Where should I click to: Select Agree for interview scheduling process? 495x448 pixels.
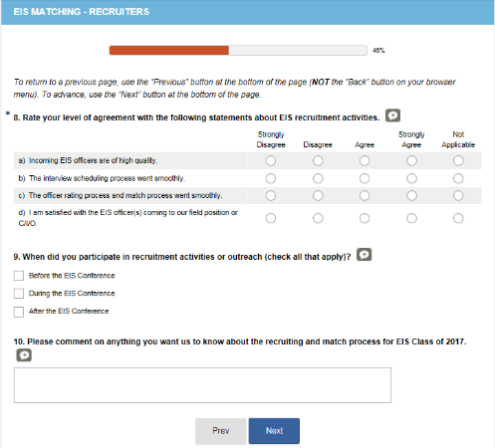pyautogui.click(x=365, y=178)
